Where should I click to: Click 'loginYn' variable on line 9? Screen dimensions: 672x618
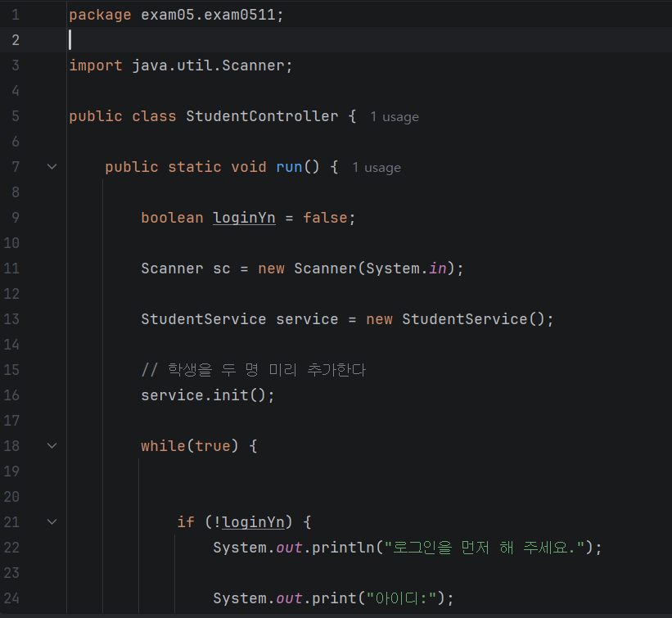click(244, 218)
